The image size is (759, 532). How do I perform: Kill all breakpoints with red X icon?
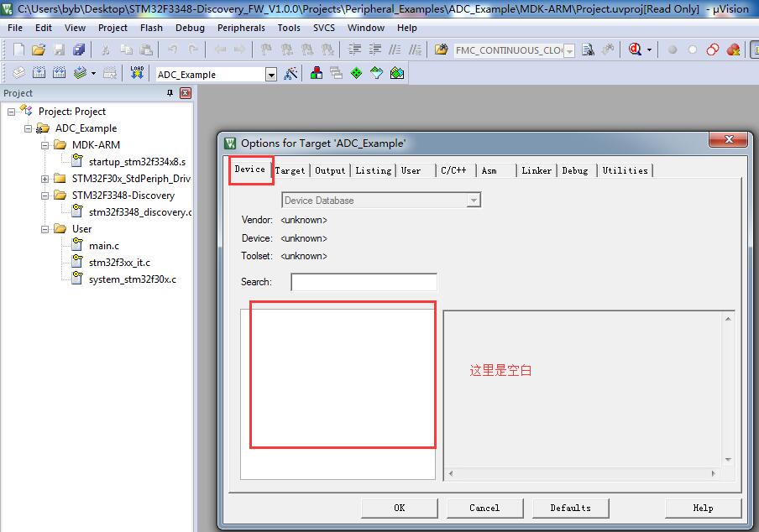(x=733, y=50)
